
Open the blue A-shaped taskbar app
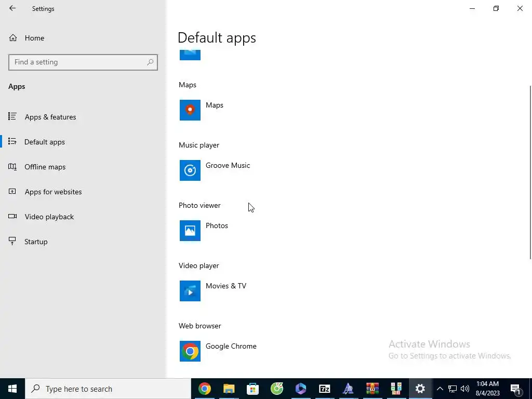[348, 389]
